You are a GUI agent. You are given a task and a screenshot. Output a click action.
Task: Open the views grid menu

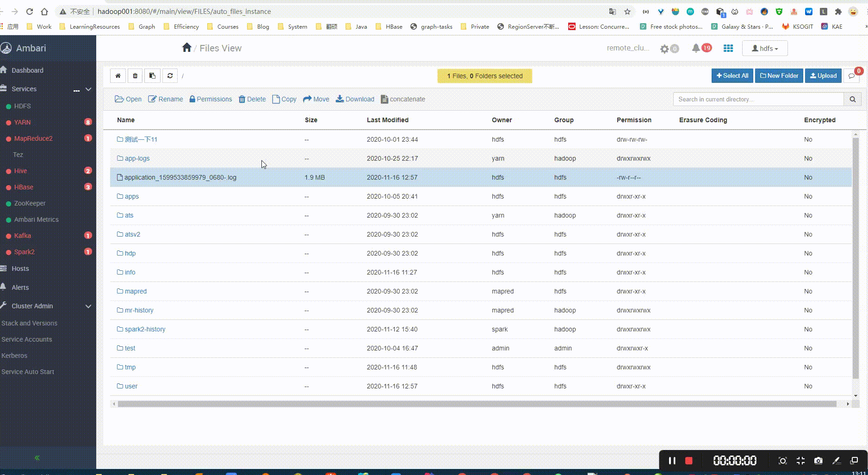point(728,48)
